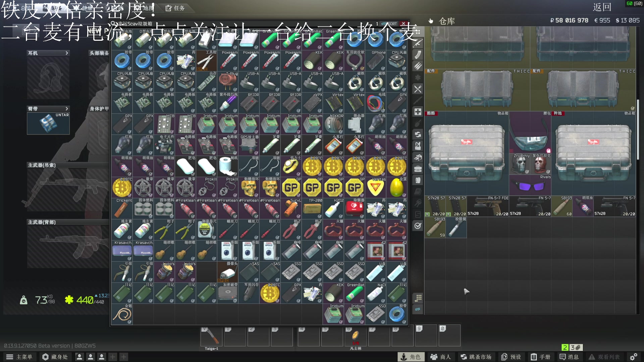Image resolution: width=644 pixels, height=362 pixels.
Task: Select the all-items grid filter icon
Action: [x=418, y=32]
